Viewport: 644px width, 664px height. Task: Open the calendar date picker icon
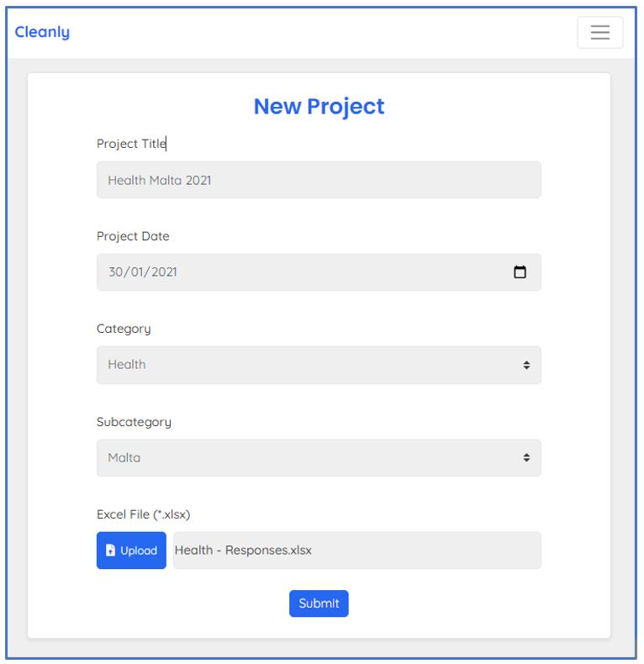(x=520, y=272)
